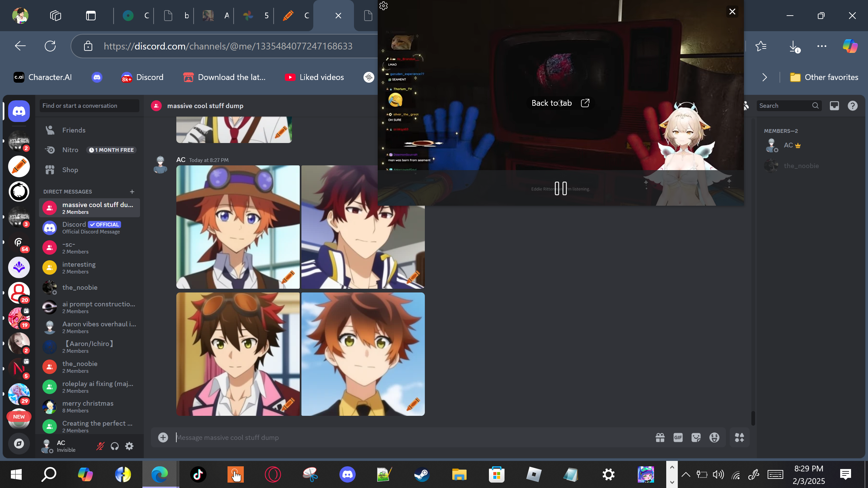Open the 'merry christmas' group chat
The width and height of the screenshot is (868, 488).
tap(90, 407)
